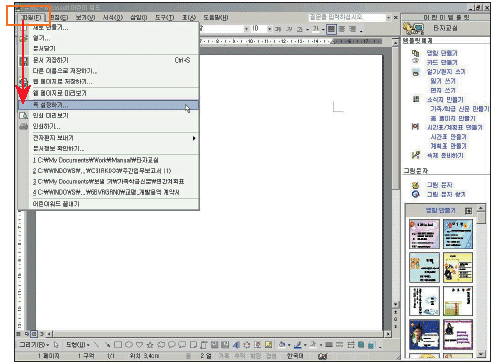Expand the 전자편지 보내기 submenu arrow
Viewport: 494px width, 364px height.
(194, 138)
